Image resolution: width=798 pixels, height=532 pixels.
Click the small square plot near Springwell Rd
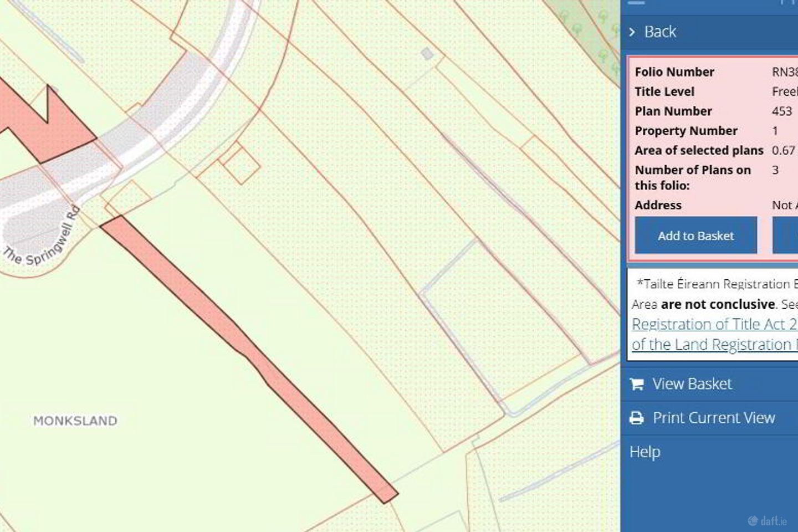tap(237, 163)
